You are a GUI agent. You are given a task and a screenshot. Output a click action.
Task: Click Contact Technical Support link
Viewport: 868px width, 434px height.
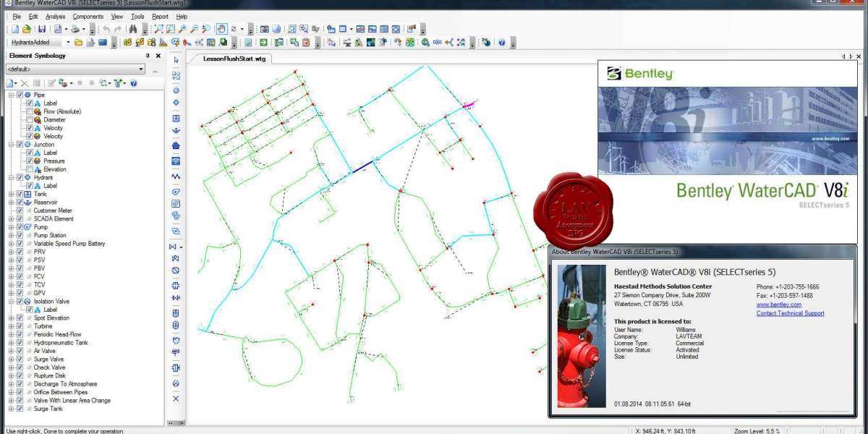point(790,313)
